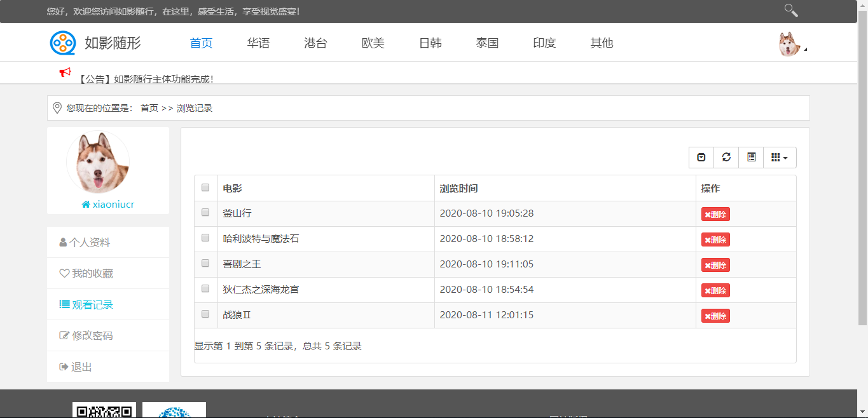Click the movie title 釜山行

(237, 213)
